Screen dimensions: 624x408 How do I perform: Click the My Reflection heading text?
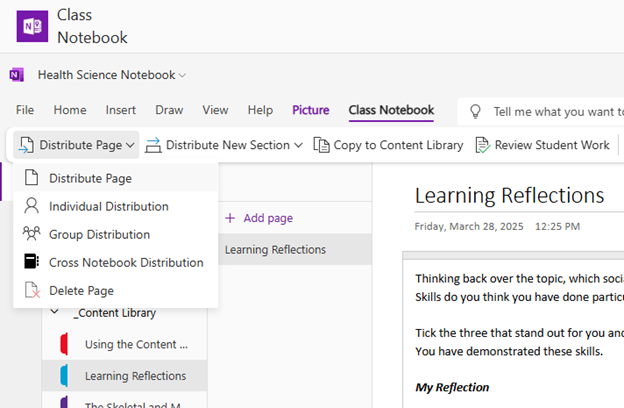click(x=452, y=387)
